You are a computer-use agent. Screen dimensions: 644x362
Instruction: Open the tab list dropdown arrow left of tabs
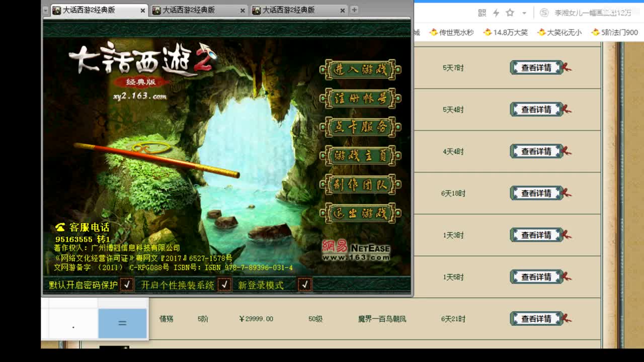[x=45, y=10]
